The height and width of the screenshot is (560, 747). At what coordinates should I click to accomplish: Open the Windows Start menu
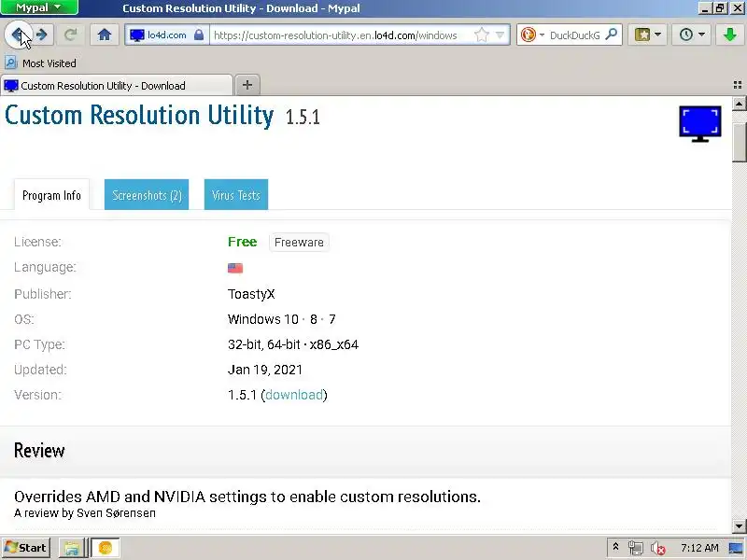[x=26, y=548]
